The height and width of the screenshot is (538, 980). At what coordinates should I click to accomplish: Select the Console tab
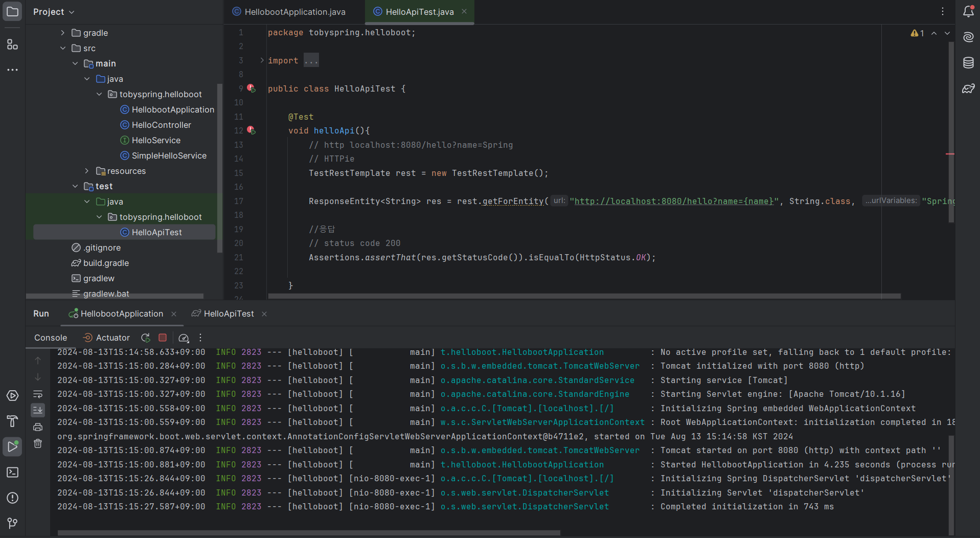(51, 338)
